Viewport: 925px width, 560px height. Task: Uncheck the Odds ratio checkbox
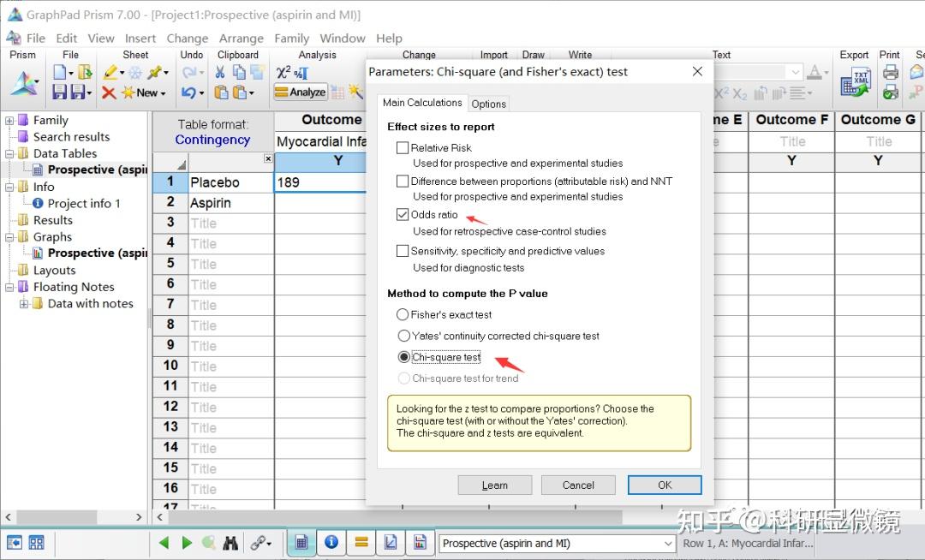(403, 215)
